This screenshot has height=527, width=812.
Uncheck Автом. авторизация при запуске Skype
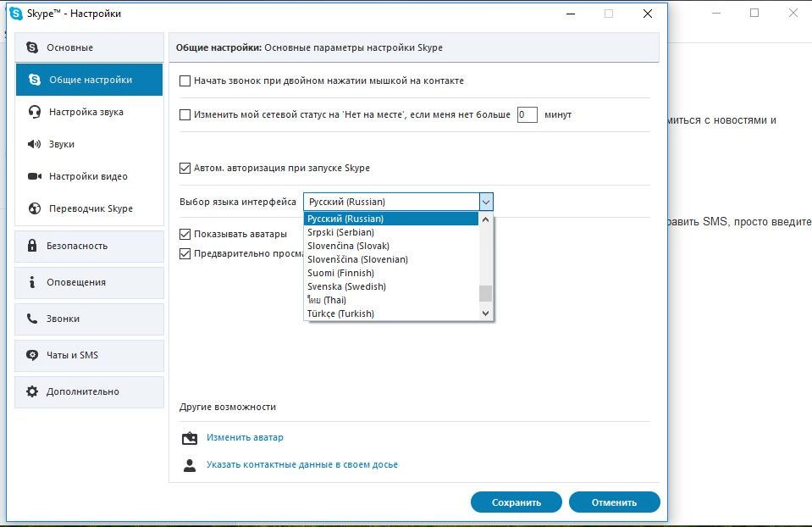tap(185, 168)
